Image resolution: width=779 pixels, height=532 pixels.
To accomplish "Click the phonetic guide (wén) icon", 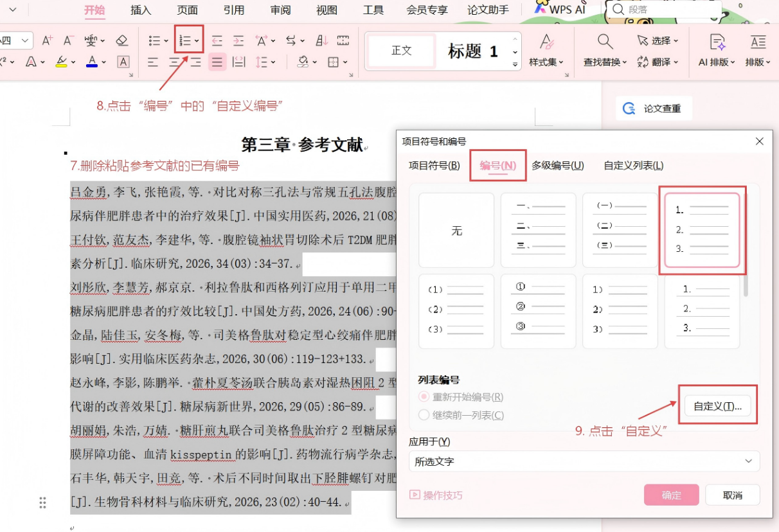I will (92, 40).
